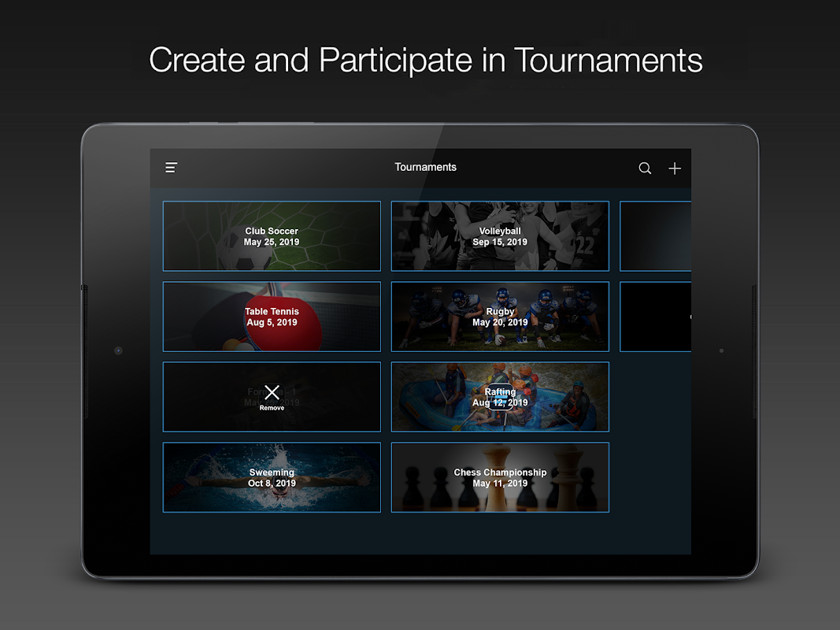Open the hamburger menu icon

[x=171, y=168]
